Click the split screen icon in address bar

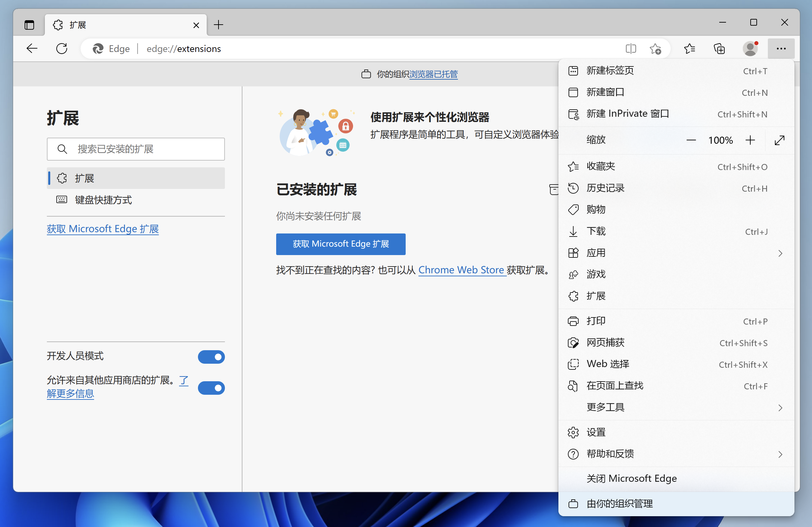(631, 49)
